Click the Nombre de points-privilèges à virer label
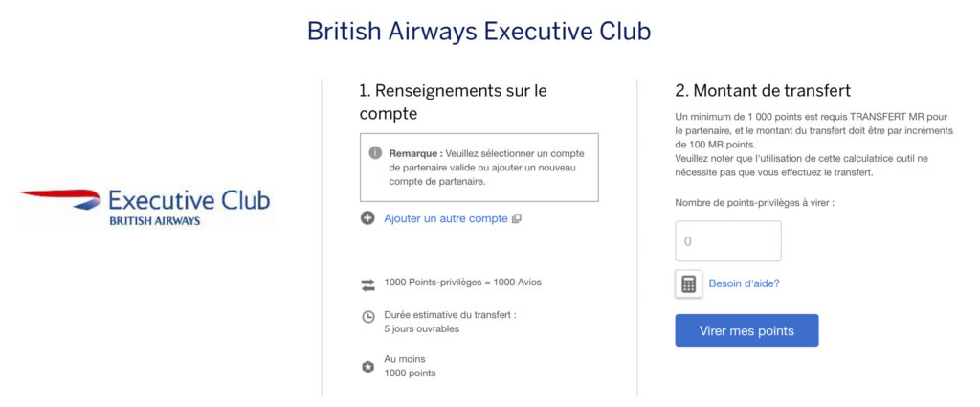The height and width of the screenshot is (407, 980). (x=754, y=203)
